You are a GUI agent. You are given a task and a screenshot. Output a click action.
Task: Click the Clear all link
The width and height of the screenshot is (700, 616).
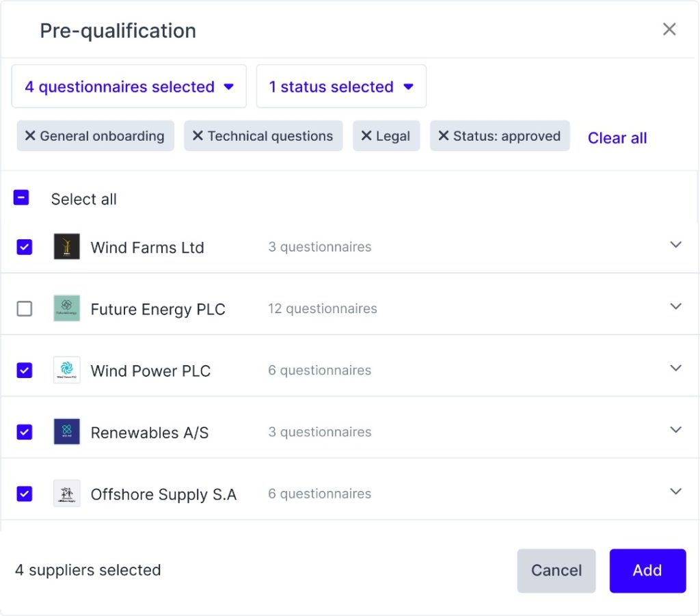617,138
